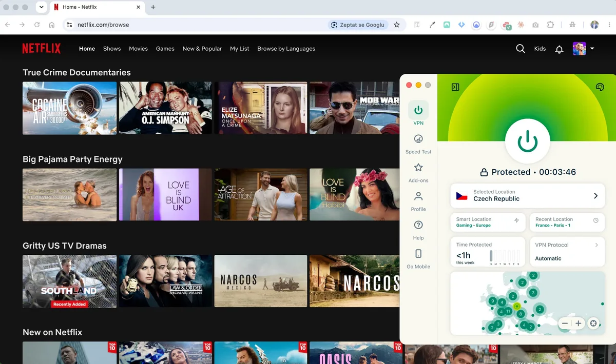
Task: Open Elize Matsunaga thumbnail
Action: point(261,108)
